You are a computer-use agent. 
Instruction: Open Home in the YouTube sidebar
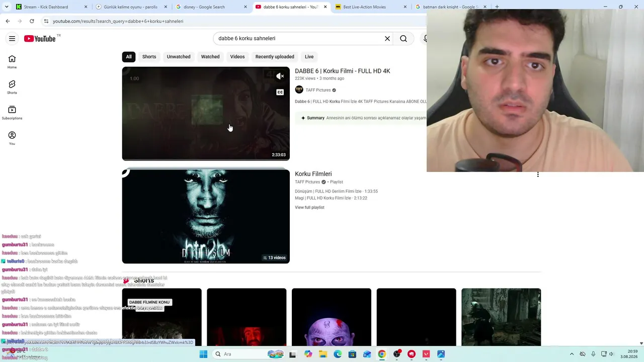click(x=12, y=62)
